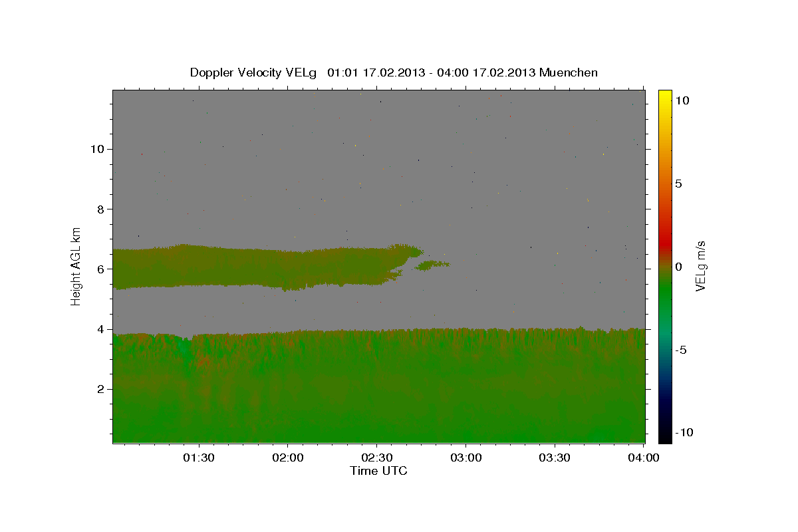The width and height of the screenshot is (798, 532).
Task: Click the height tick label 8
Action: pos(100,209)
